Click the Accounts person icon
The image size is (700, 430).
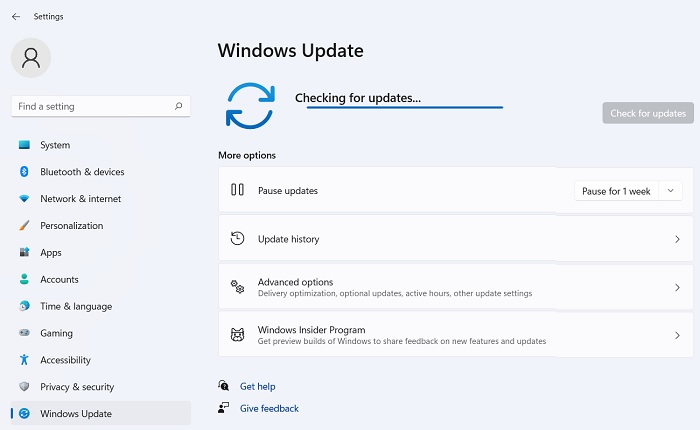pos(24,279)
